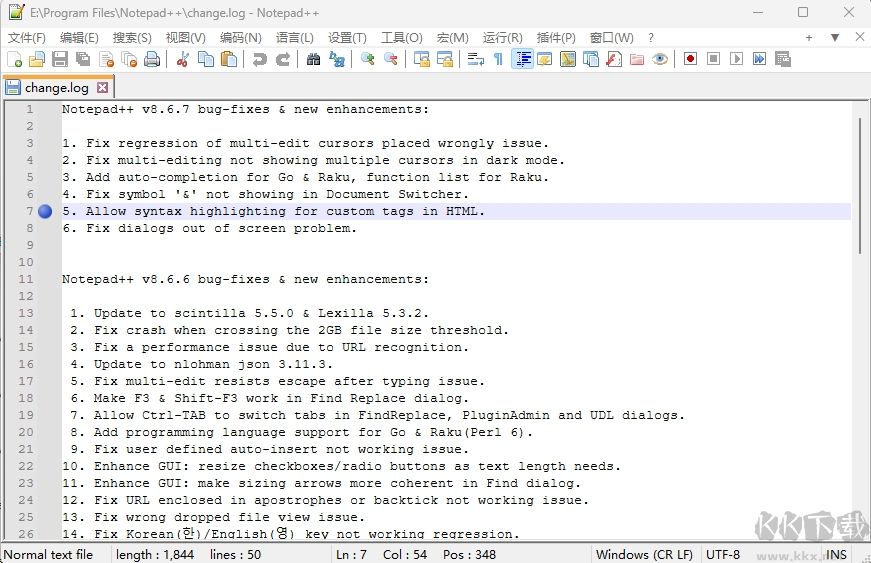Click the plus button right of the menu bar

point(809,38)
